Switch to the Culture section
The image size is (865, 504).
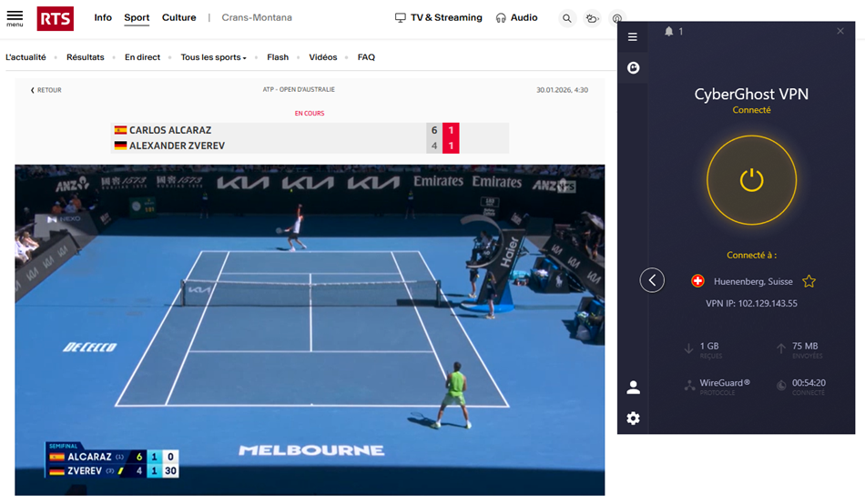178,18
